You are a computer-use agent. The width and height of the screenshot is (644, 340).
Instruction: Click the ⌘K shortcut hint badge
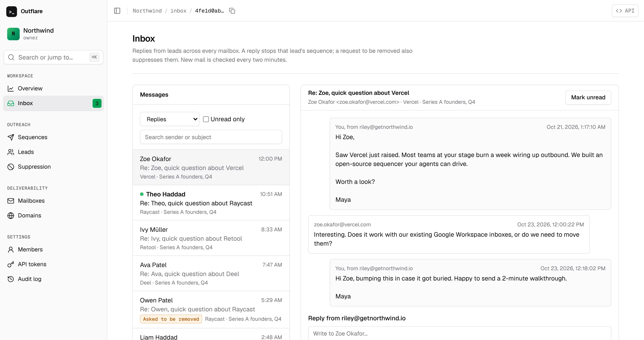click(x=94, y=57)
